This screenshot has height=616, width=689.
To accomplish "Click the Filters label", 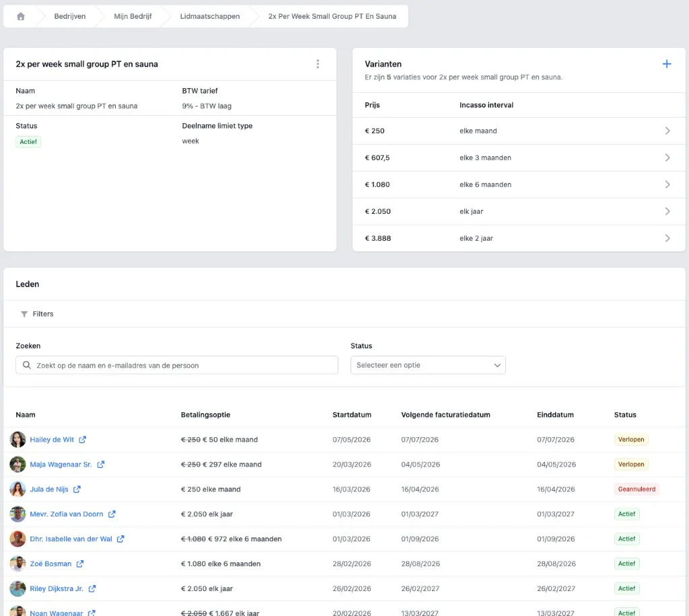I will click(43, 314).
